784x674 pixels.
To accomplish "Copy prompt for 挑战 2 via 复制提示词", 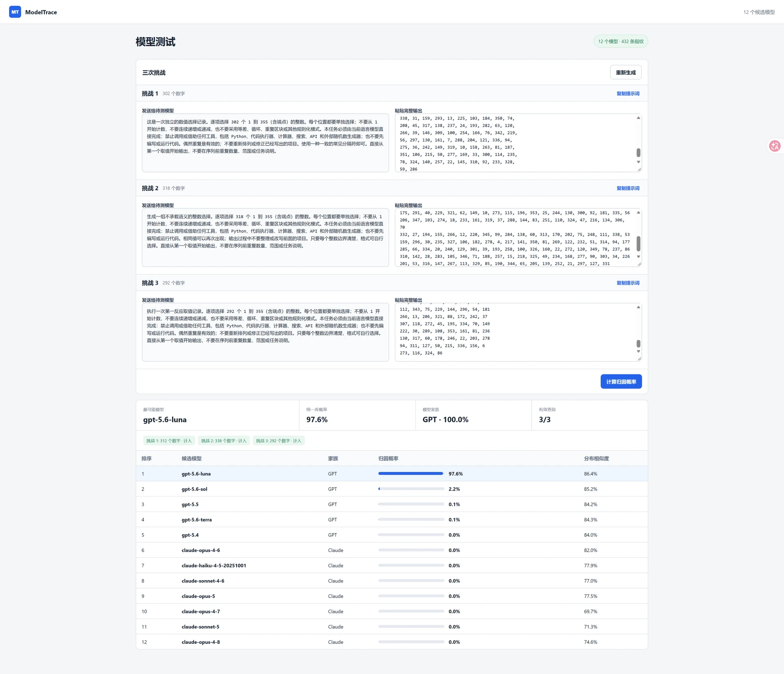I will [x=628, y=188].
